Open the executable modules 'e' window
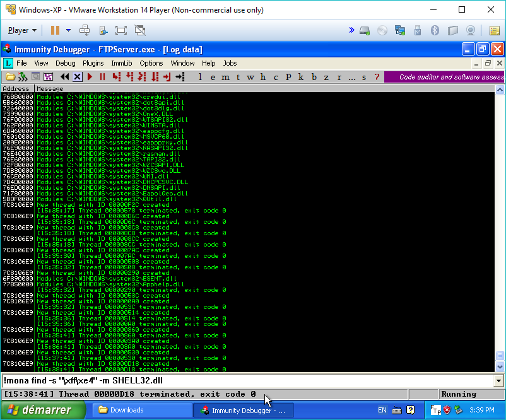 pos(211,77)
